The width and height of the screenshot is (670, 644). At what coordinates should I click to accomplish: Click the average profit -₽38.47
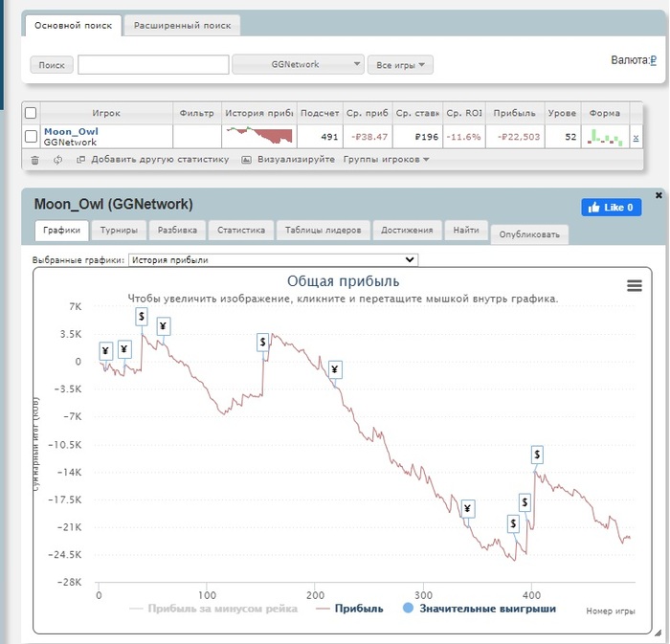(369, 137)
